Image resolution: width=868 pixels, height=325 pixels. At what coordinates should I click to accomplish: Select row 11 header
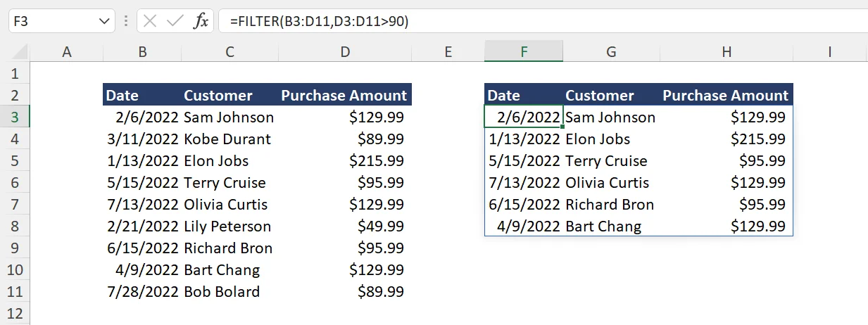tap(15, 291)
